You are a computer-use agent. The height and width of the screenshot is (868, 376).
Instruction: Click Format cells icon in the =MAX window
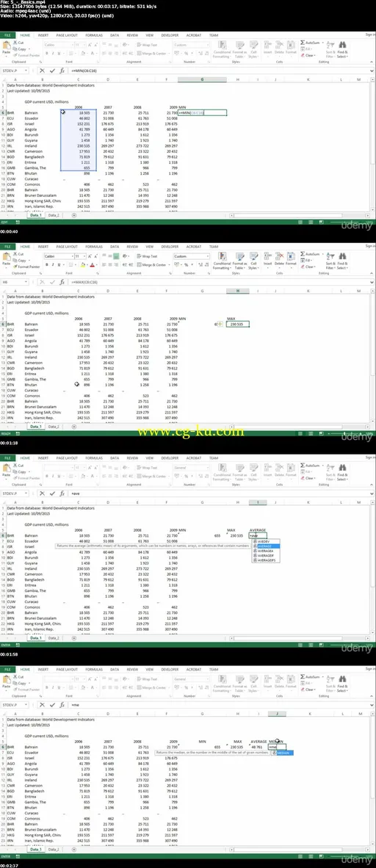pos(291,256)
